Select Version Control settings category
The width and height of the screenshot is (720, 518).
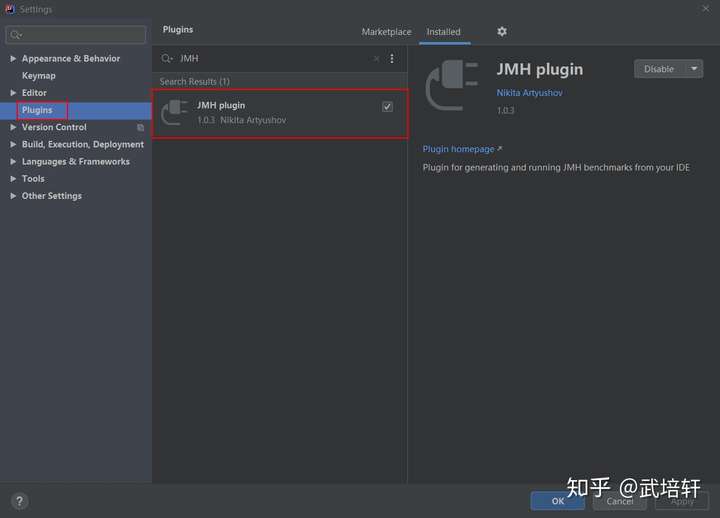coord(54,127)
